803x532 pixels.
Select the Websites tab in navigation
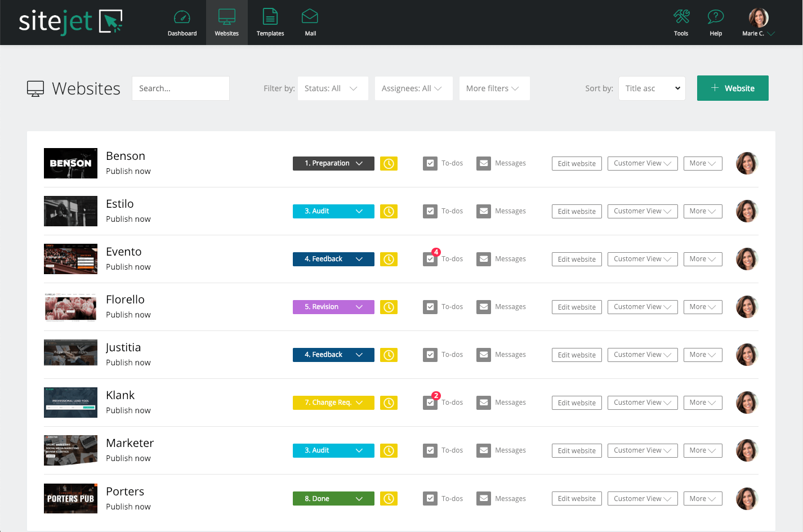point(226,23)
